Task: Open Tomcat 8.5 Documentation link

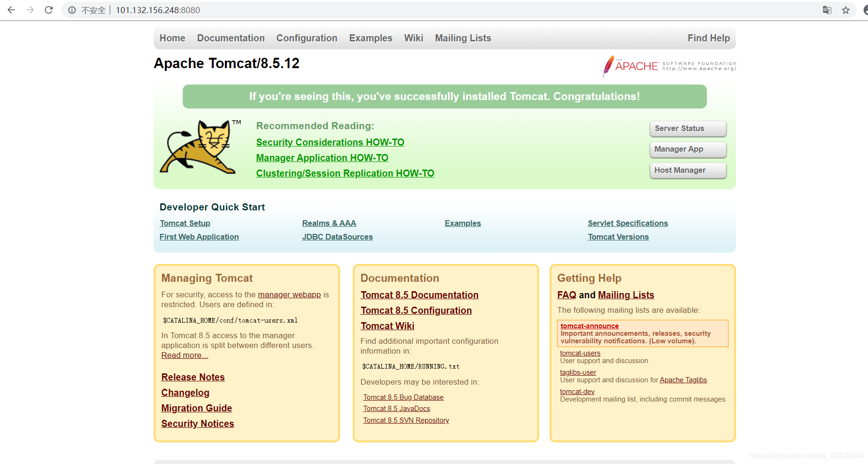Action: click(419, 295)
